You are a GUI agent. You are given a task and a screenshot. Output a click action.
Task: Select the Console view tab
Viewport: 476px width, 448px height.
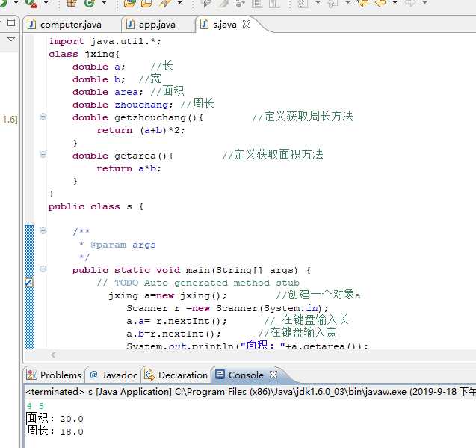click(246, 375)
